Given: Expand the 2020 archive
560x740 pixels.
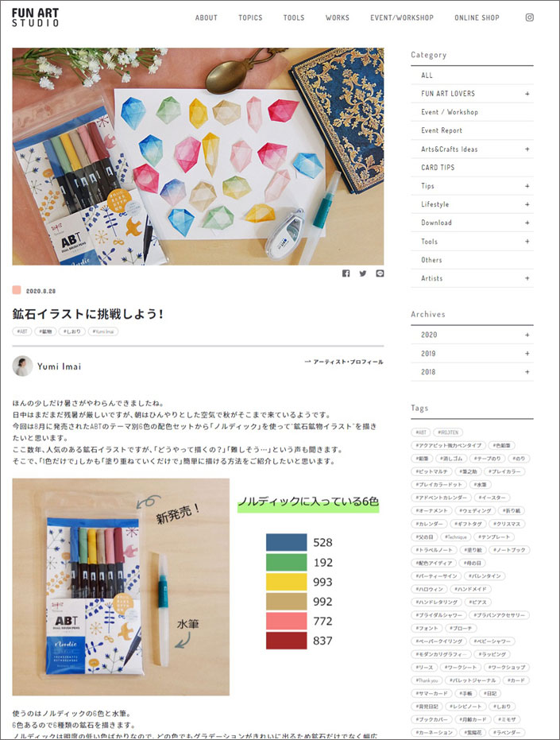Looking at the screenshot, I should (x=527, y=335).
